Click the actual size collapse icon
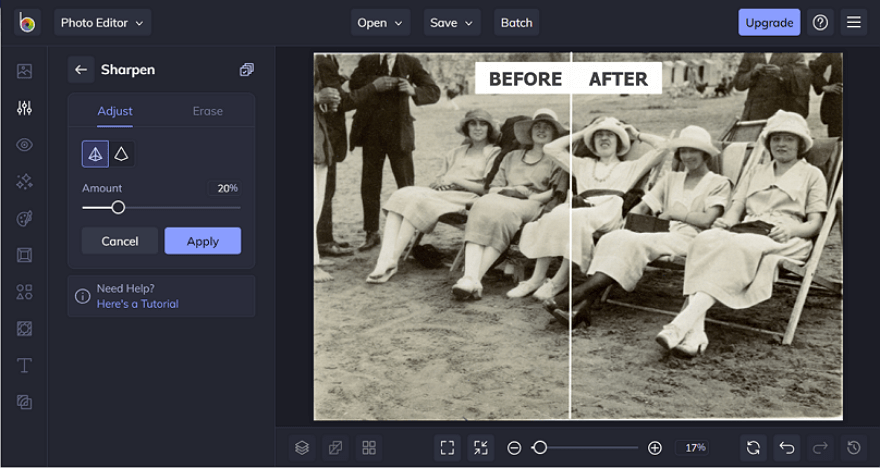Image resolution: width=880 pixels, height=468 pixels. click(481, 448)
